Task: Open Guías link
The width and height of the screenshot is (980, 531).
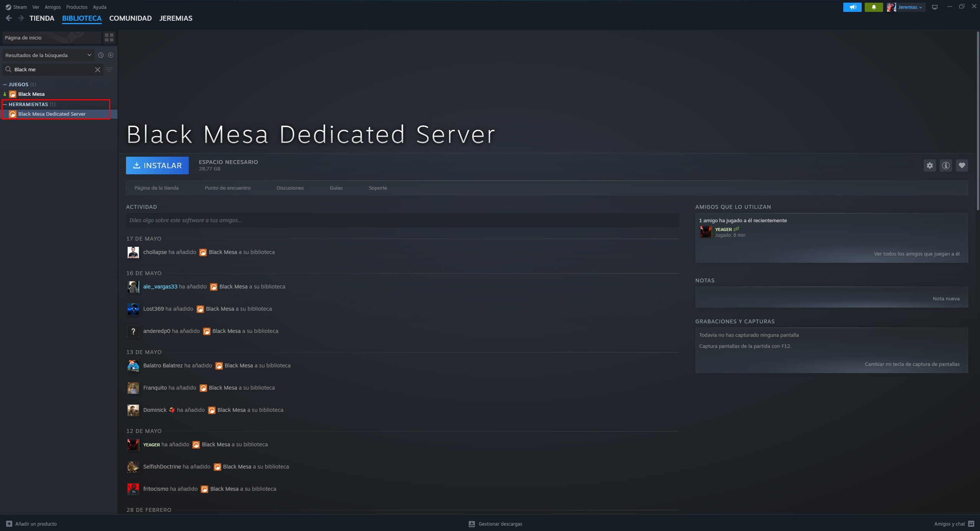Action: (x=336, y=188)
